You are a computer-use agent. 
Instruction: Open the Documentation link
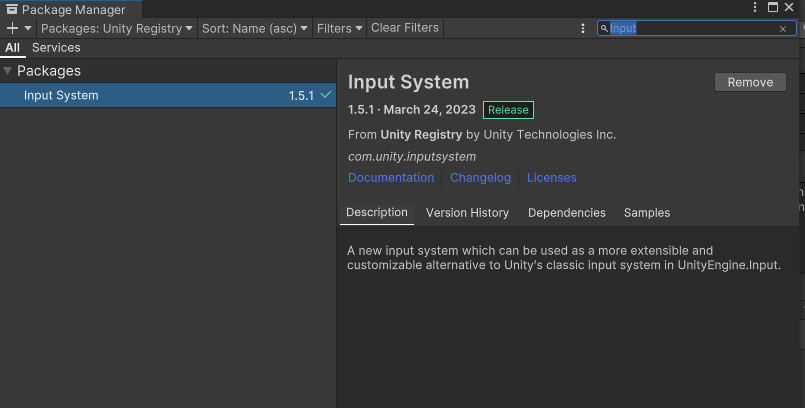pyautogui.click(x=391, y=178)
